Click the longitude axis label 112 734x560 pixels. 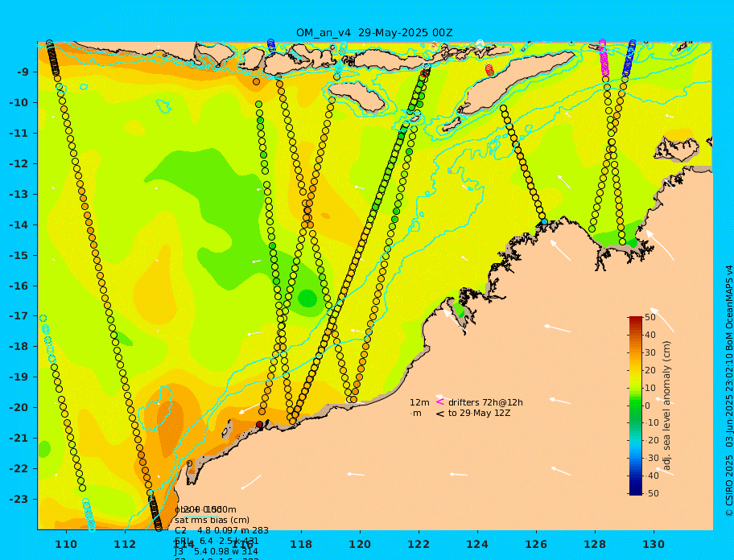tap(125, 545)
